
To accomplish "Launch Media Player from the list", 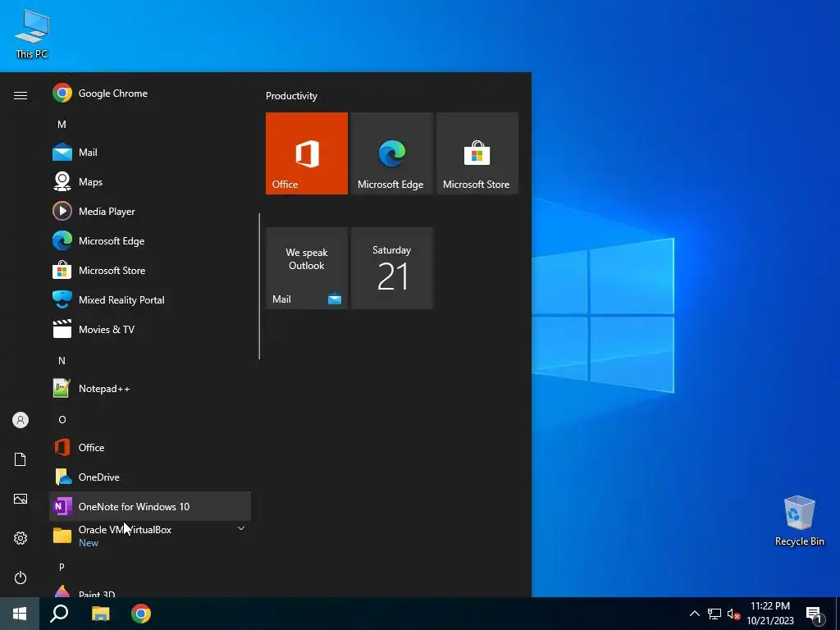I will [150, 211].
